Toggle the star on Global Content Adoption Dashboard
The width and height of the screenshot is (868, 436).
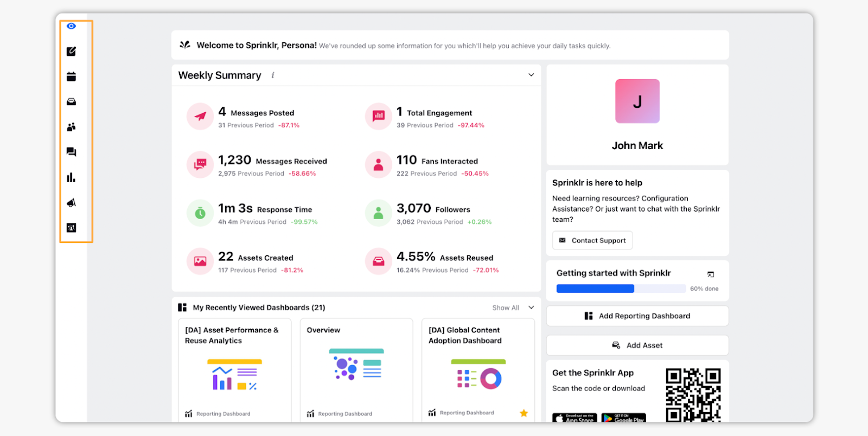click(524, 413)
